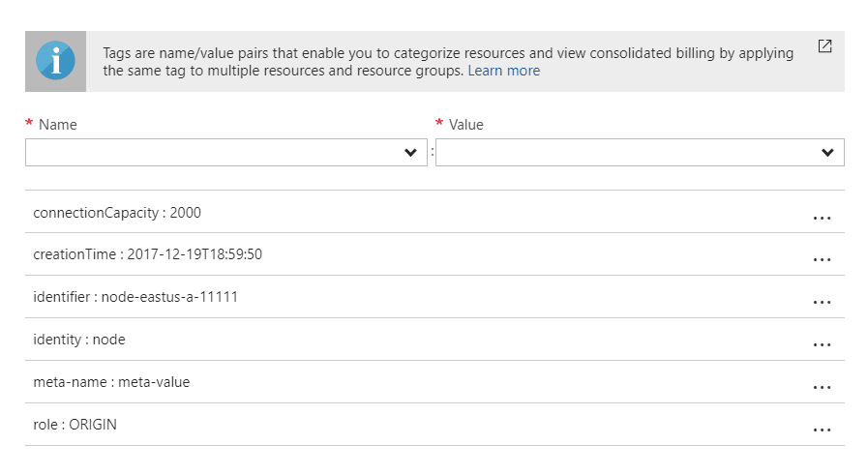The width and height of the screenshot is (868, 474).
Task: Click the Name field label
Action: pyautogui.click(x=57, y=125)
